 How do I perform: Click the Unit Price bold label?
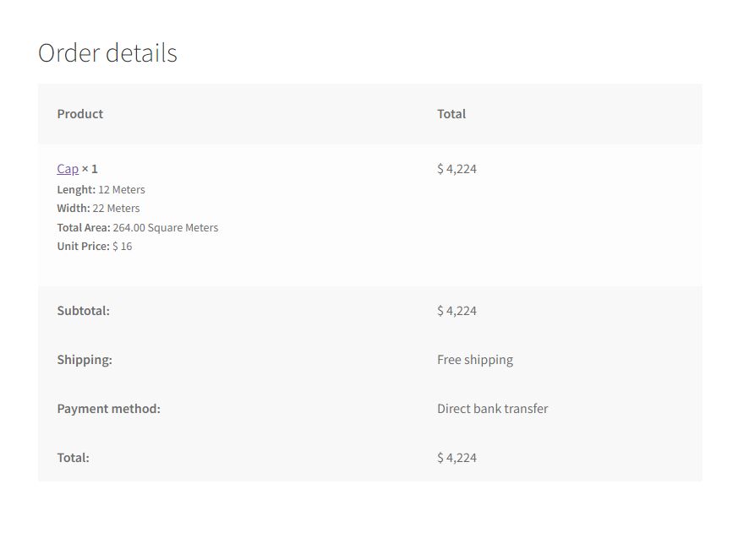click(84, 247)
